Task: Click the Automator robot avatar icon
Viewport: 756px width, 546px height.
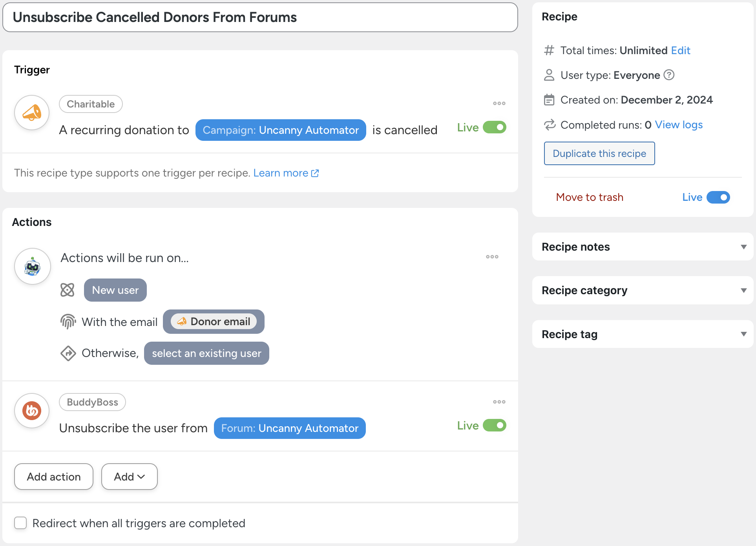Action: [x=32, y=266]
